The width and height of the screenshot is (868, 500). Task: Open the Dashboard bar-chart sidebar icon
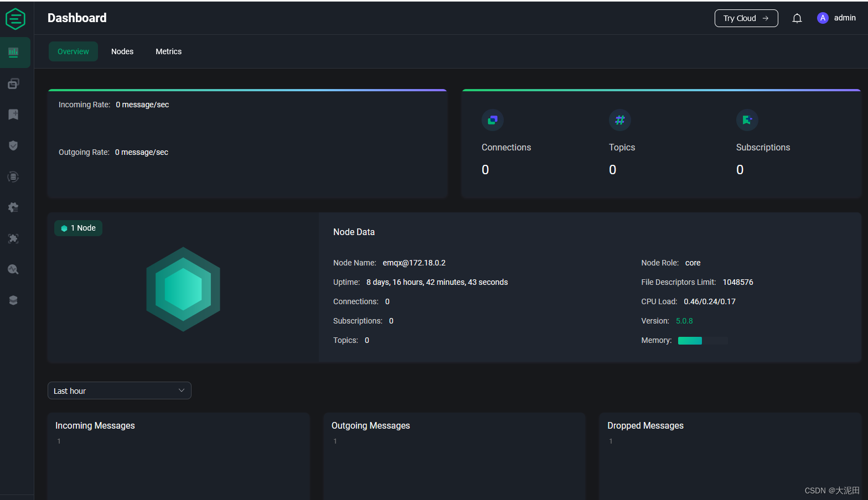(13, 52)
